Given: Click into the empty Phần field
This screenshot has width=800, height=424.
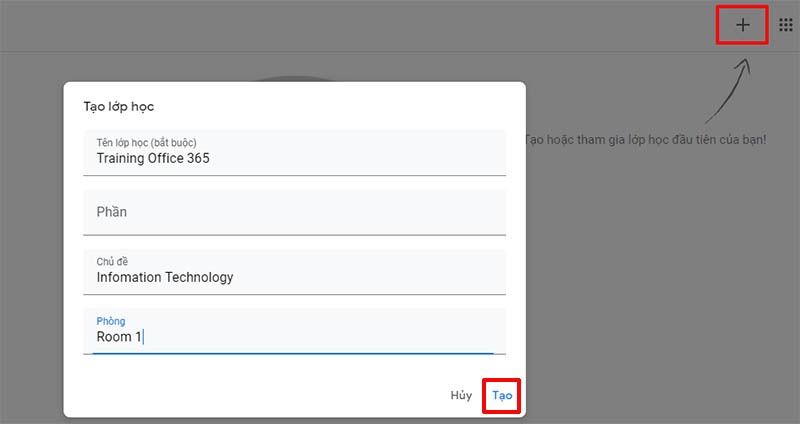Looking at the screenshot, I should coord(294,212).
